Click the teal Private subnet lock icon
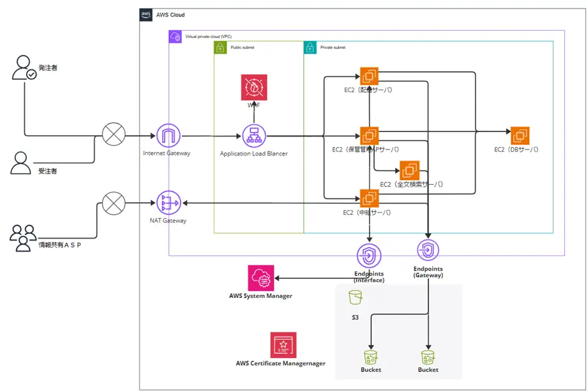588x392 pixels. click(310, 48)
